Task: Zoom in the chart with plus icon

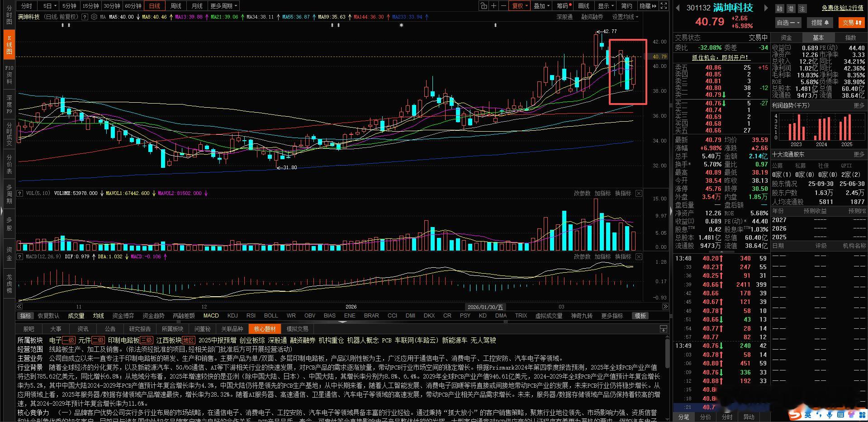Action: [x=493, y=6]
